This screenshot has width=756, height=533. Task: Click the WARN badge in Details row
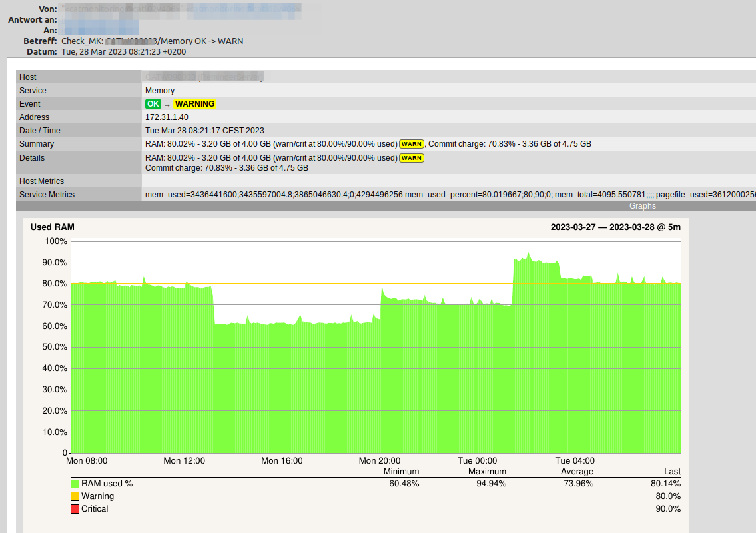(x=412, y=158)
